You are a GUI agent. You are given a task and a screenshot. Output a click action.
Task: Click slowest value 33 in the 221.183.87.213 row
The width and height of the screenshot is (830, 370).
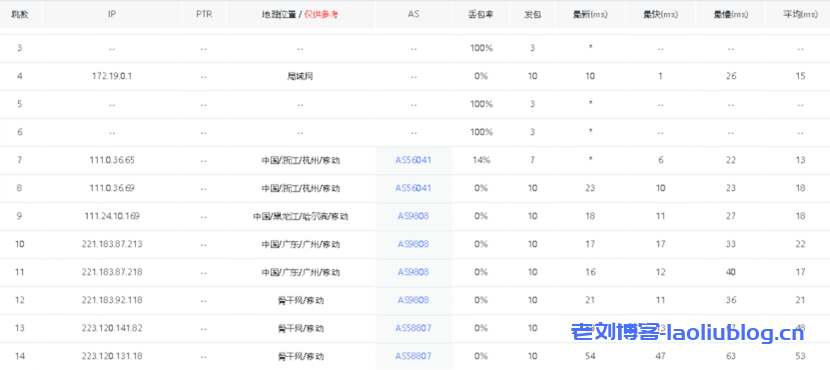[x=730, y=244]
